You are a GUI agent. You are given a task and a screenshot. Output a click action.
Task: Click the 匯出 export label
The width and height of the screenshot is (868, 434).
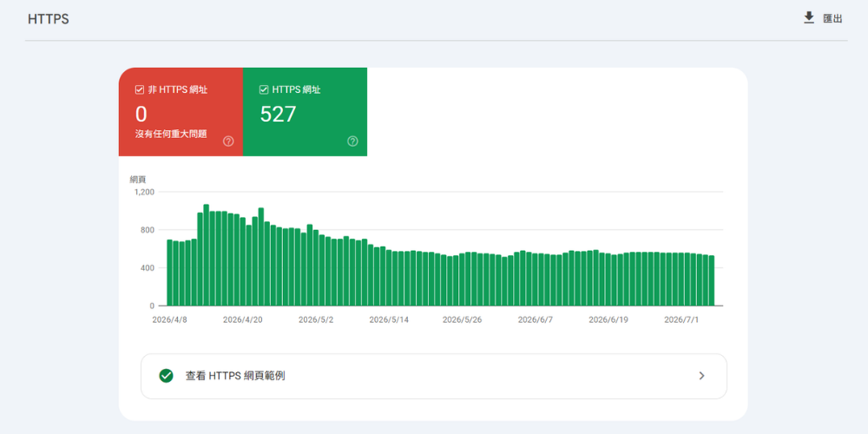832,19
